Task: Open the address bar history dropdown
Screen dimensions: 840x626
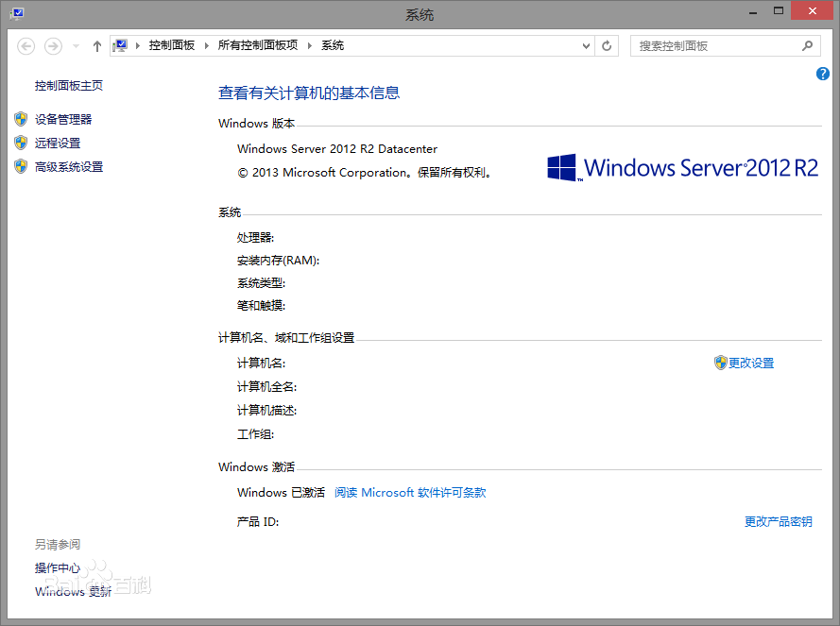Action: 586,45
